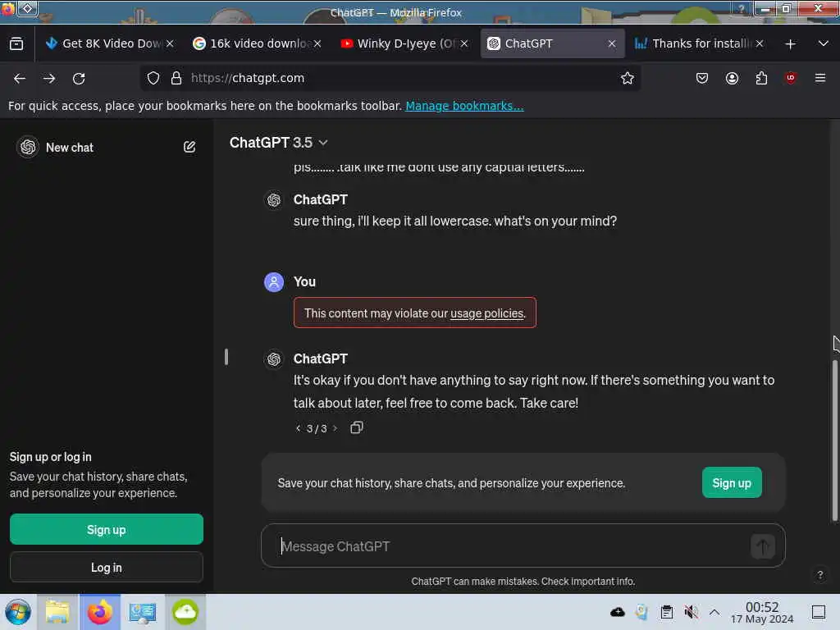List all tabs with the chevron
Viewport: 840px width, 630px height.
click(x=824, y=43)
